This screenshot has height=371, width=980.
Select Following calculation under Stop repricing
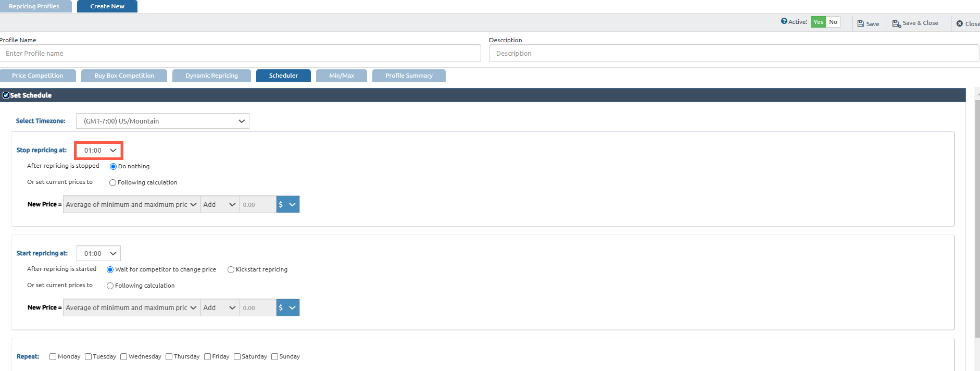tap(112, 183)
